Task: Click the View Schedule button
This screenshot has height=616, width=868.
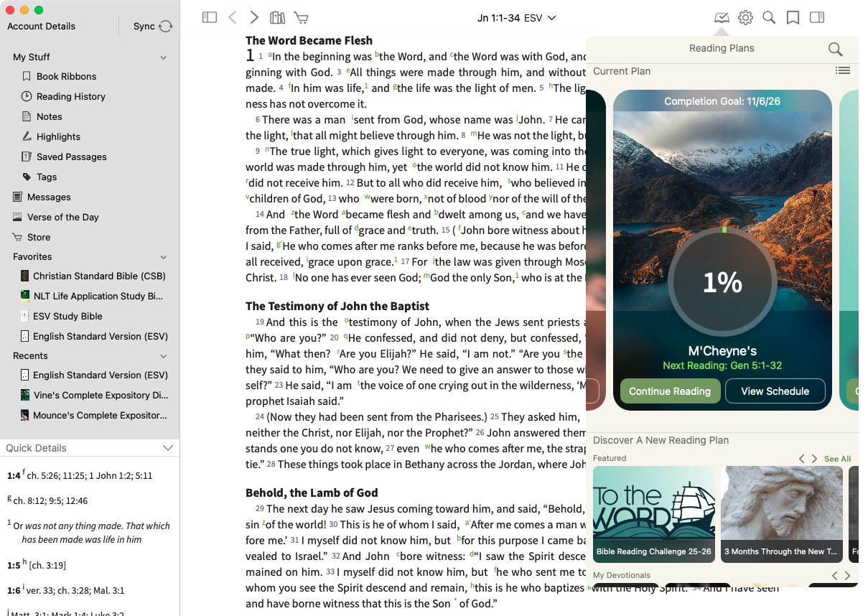Action: click(775, 391)
